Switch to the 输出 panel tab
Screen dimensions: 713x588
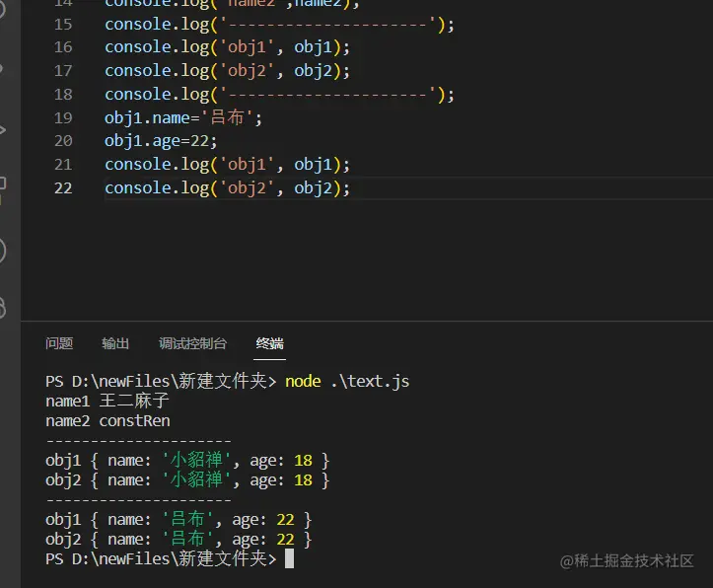115,343
